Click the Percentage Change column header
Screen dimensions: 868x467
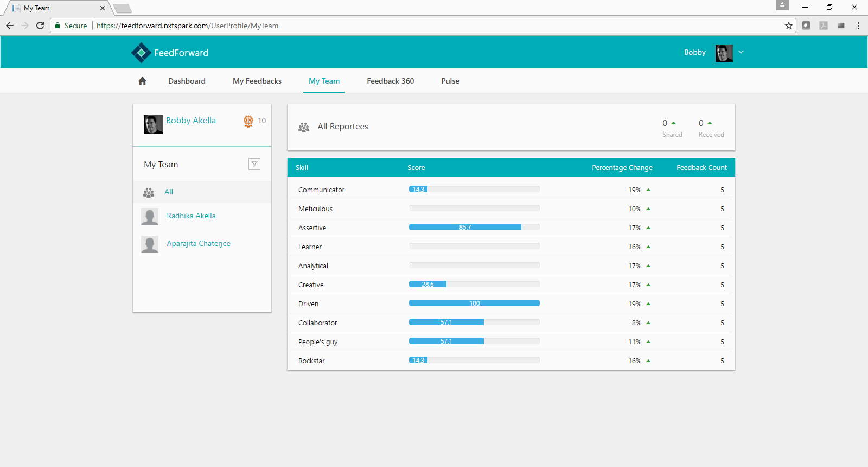622,168
